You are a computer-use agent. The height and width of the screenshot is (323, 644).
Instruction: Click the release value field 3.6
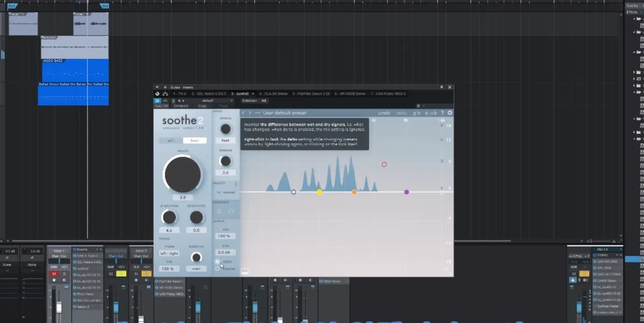pos(226,173)
